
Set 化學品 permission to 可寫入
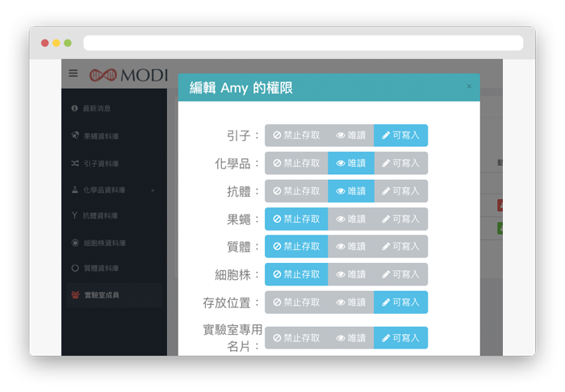coord(400,163)
